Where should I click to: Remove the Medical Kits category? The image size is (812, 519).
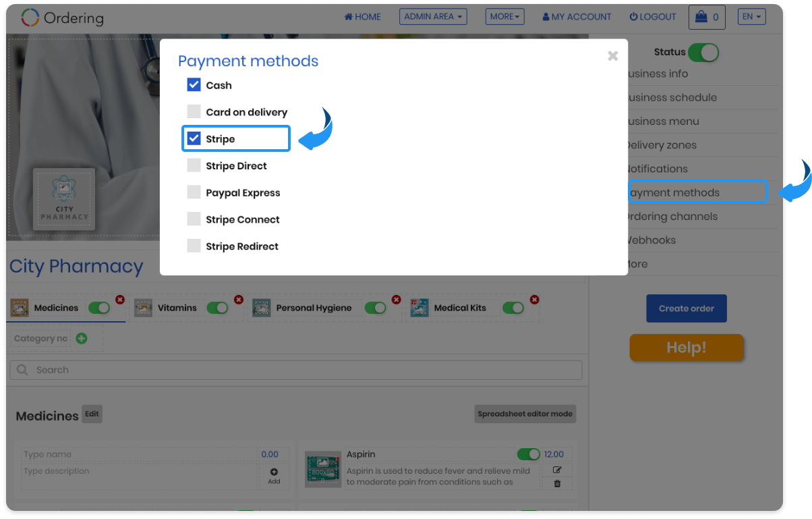coord(535,300)
